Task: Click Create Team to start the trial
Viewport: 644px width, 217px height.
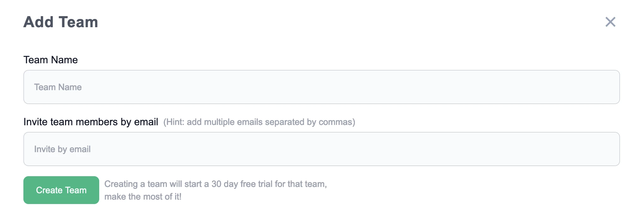Action: (61, 190)
